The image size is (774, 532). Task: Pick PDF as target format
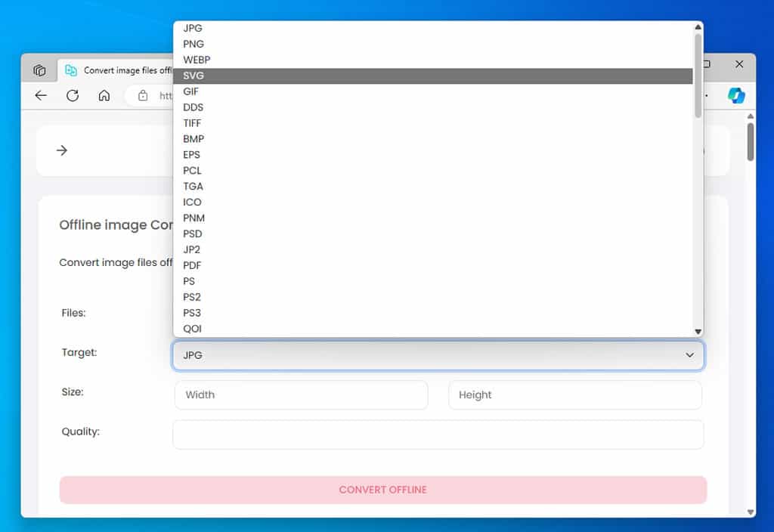pos(433,265)
